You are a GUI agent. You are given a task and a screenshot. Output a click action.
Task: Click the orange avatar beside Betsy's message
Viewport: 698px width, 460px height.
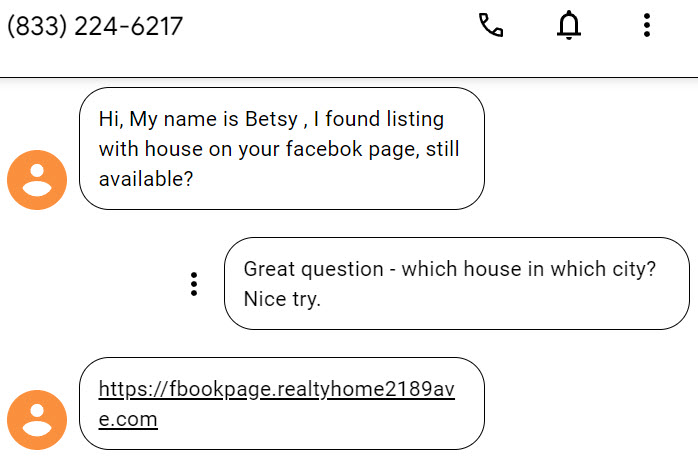pos(37,180)
